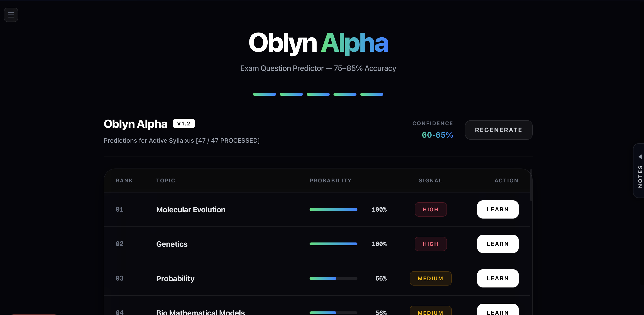Click LEARN for Genetics

497,244
